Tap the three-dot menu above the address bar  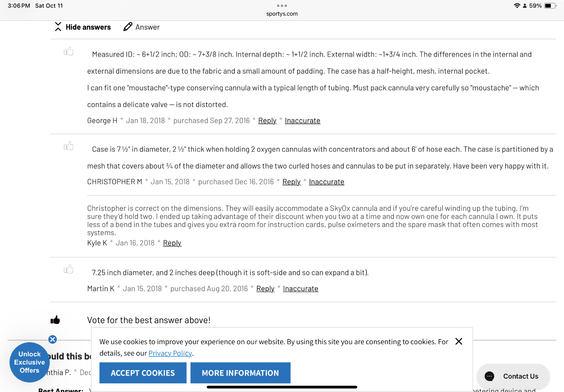[x=282, y=6]
